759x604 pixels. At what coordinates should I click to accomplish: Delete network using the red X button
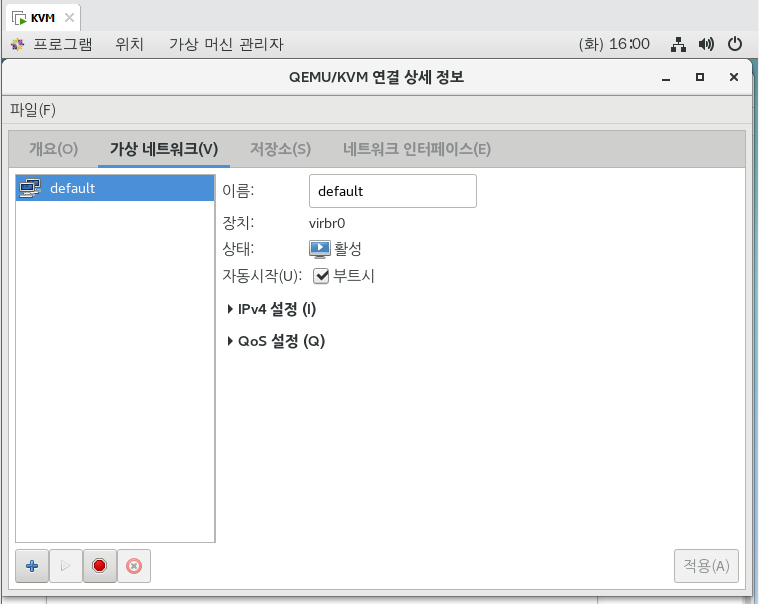click(134, 566)
